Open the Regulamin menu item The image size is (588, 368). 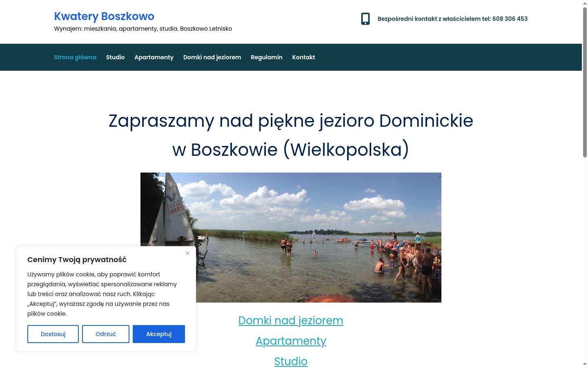tap(267, 57)
